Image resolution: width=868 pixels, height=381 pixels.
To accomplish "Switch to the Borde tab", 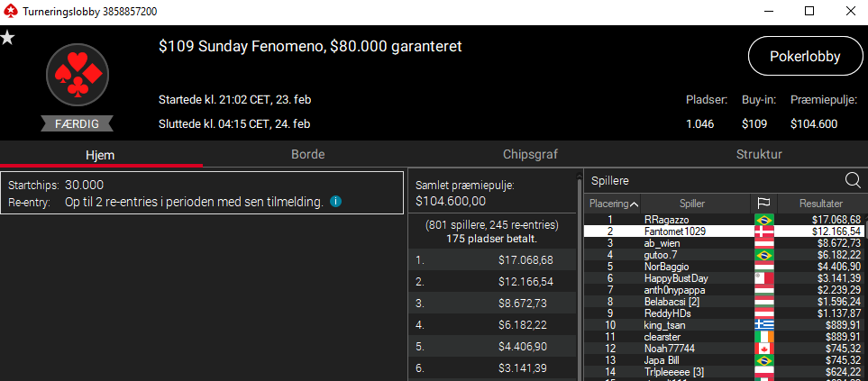I will click(x=307, y=154).
